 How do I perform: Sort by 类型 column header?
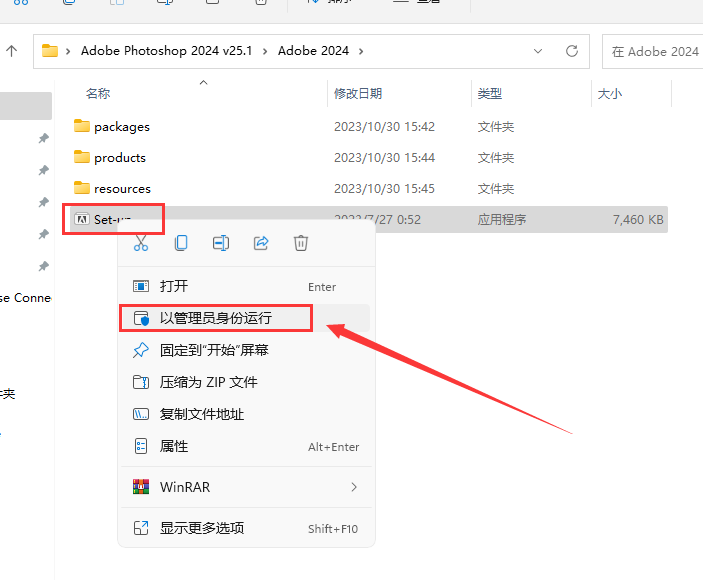tap(490, 94)
